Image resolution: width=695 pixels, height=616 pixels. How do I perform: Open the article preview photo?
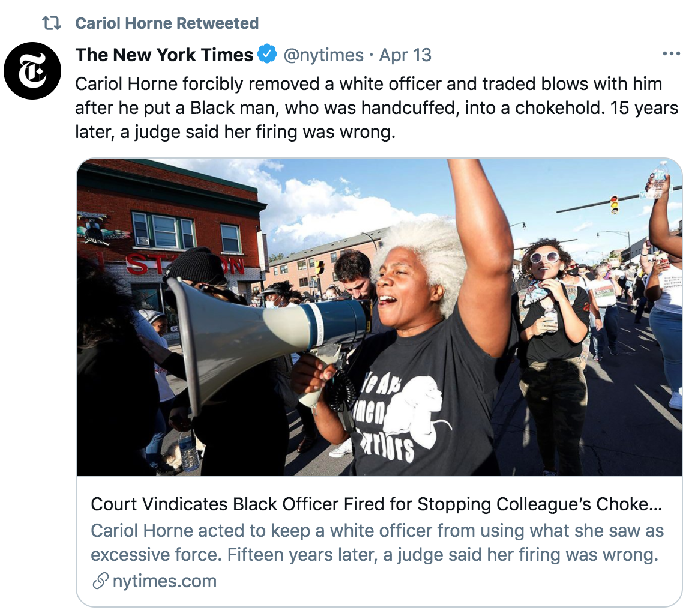point(379,316)
